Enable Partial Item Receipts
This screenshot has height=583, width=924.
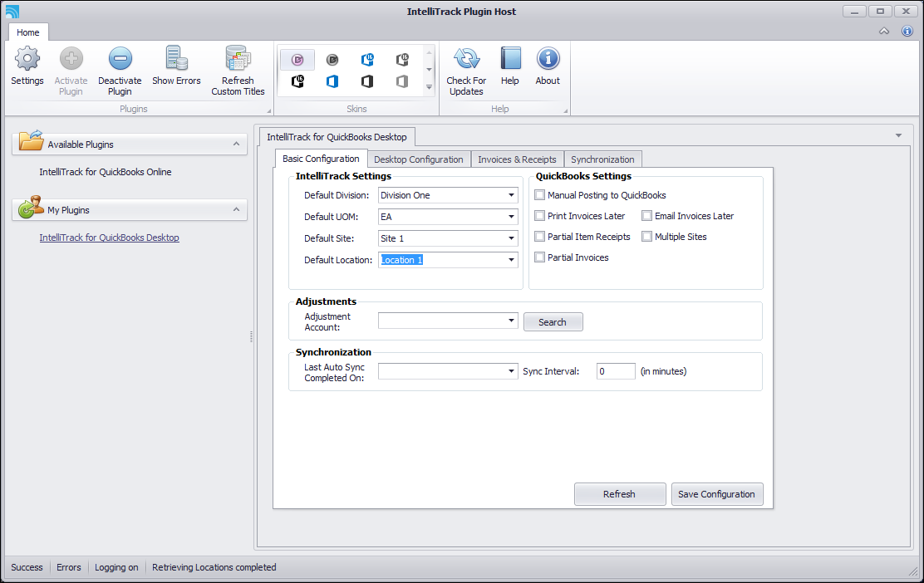click(539, 236)
